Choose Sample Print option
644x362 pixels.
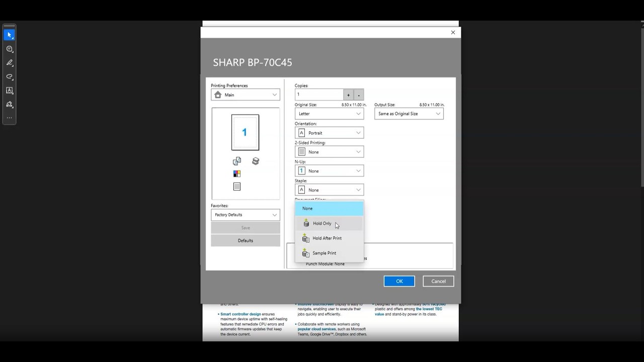click(x=329, y=253)
